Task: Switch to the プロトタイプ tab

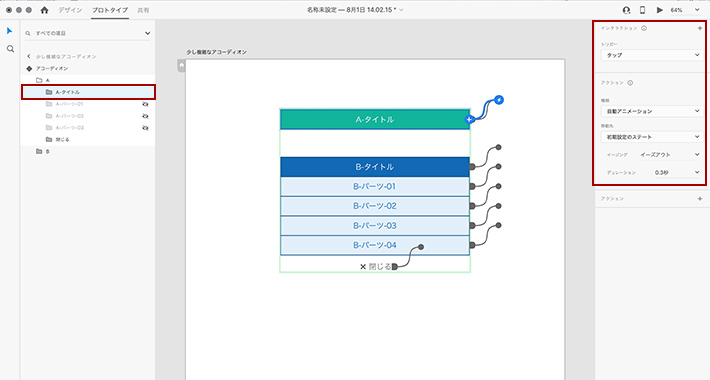Action: (110, 10)
